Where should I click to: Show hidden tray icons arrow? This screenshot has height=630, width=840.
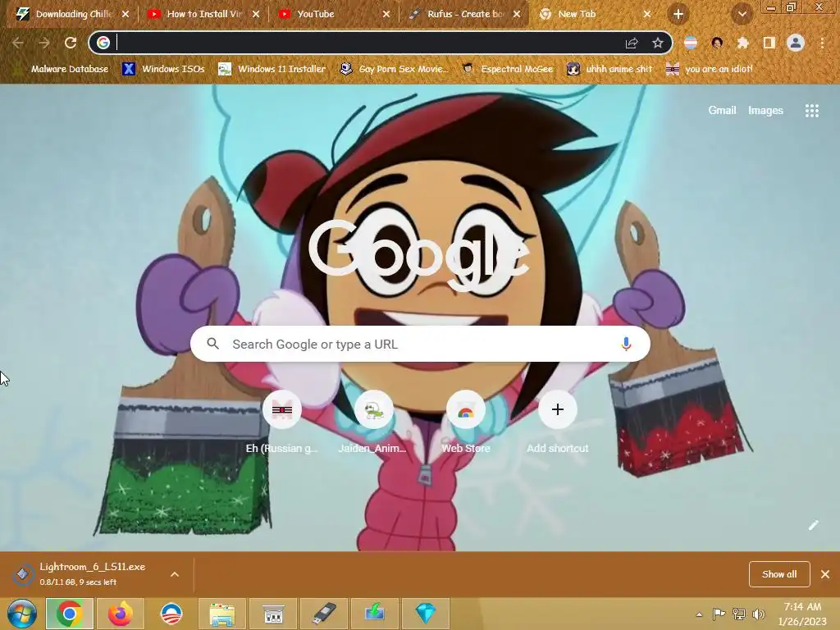(x=699, y=614)
